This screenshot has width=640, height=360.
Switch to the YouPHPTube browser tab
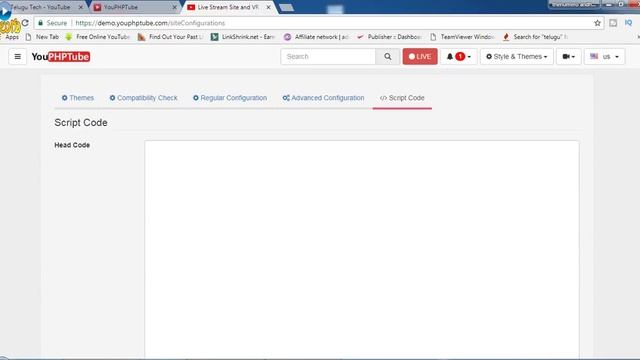[x=133, y=7]
